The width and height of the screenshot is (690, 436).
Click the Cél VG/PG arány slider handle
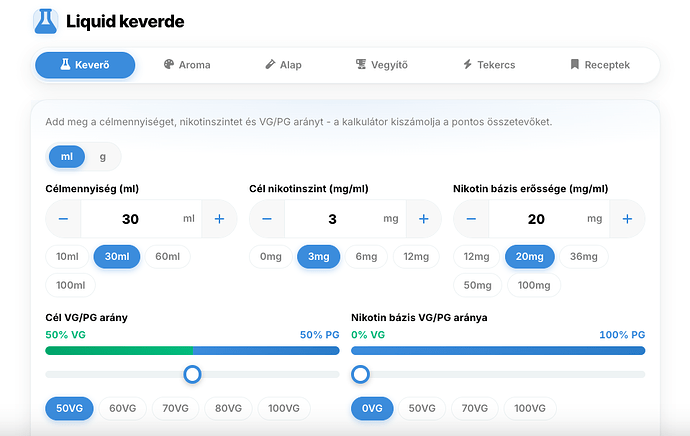pos(192,374)
